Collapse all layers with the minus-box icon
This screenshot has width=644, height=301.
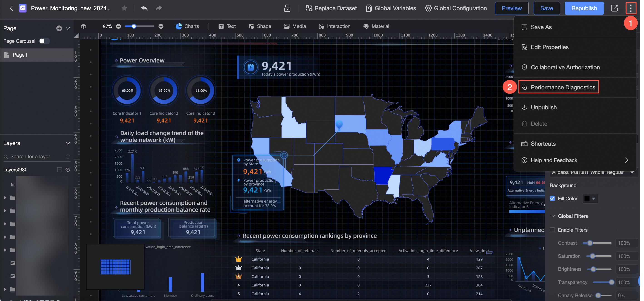pyautogui.click(x=59, y=170)
